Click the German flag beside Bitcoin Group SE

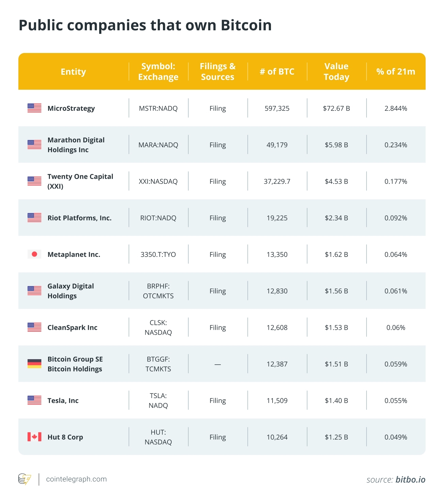pos(34,364)
